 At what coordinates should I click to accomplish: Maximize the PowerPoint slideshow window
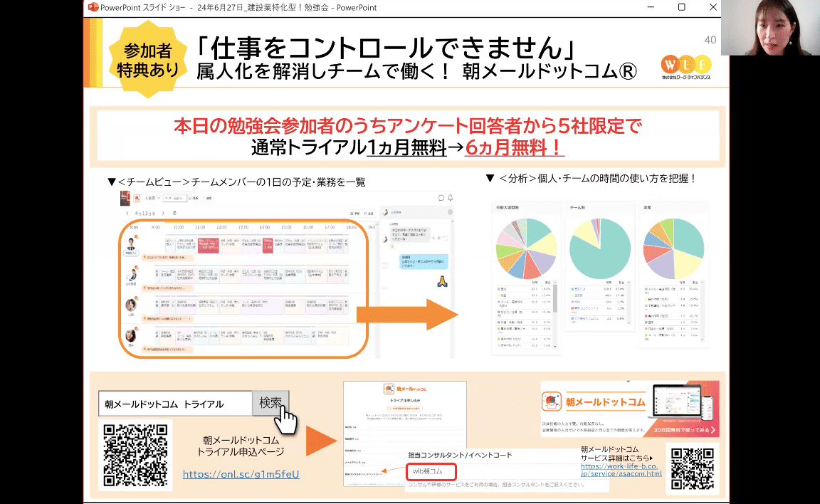click(x=681, y=7)
